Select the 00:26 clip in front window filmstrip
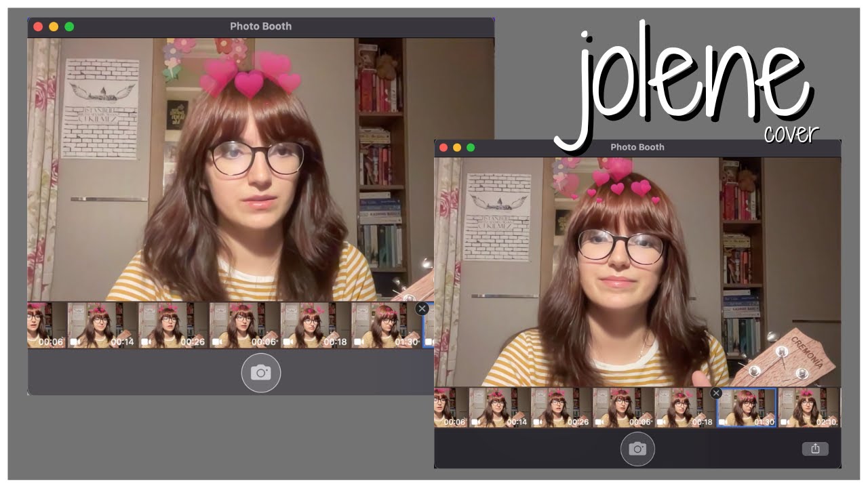 (x=560, y=408)
